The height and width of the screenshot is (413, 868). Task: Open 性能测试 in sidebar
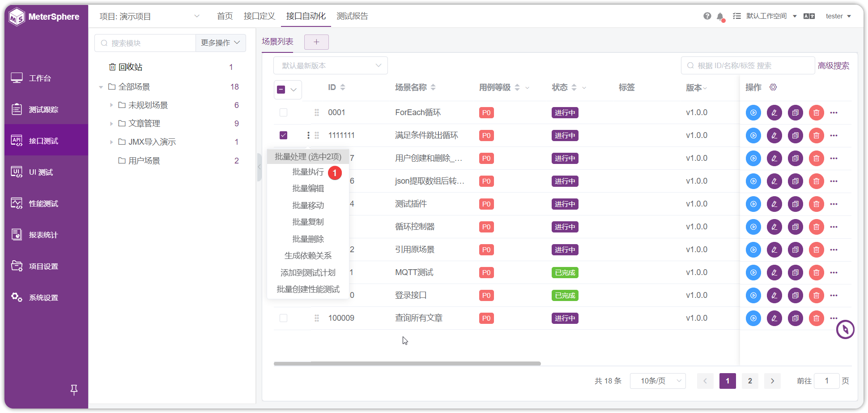point(46,204)
